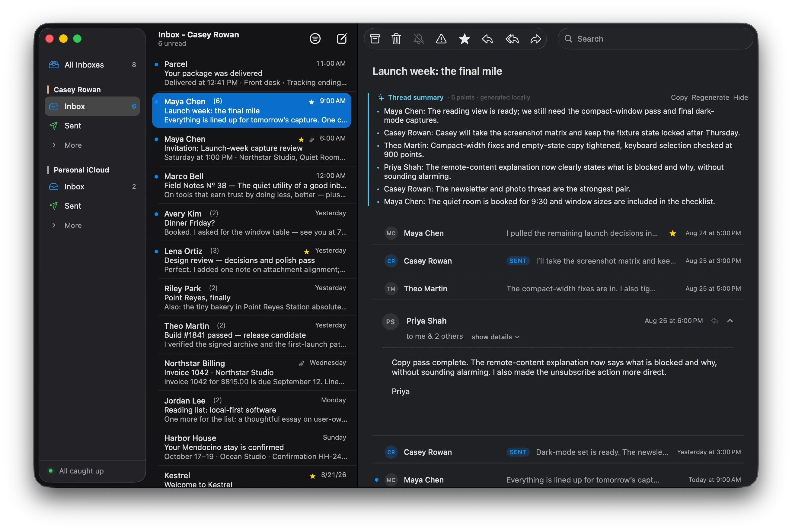Click the Trash delete icon
The height and width of the screenshot is (532, 792).
(x=396, y=39)
